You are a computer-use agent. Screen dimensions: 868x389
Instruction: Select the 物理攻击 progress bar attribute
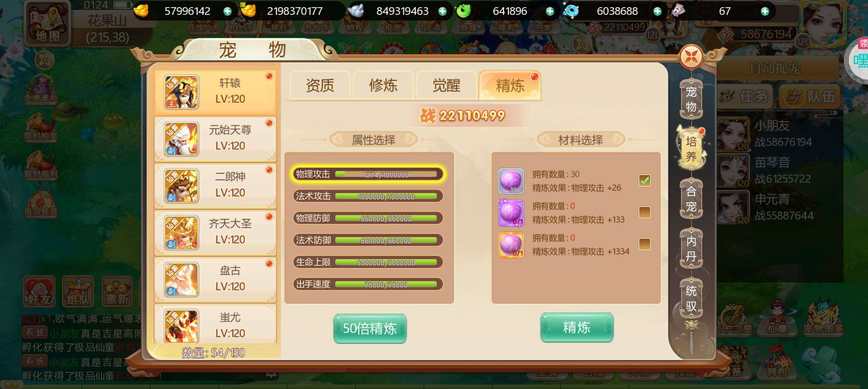[368, 174]
